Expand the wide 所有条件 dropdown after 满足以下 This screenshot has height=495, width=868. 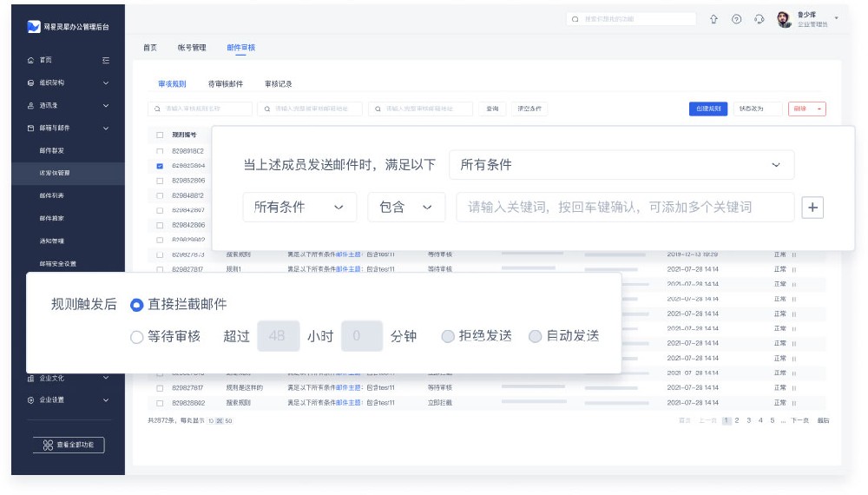[621, 165]
